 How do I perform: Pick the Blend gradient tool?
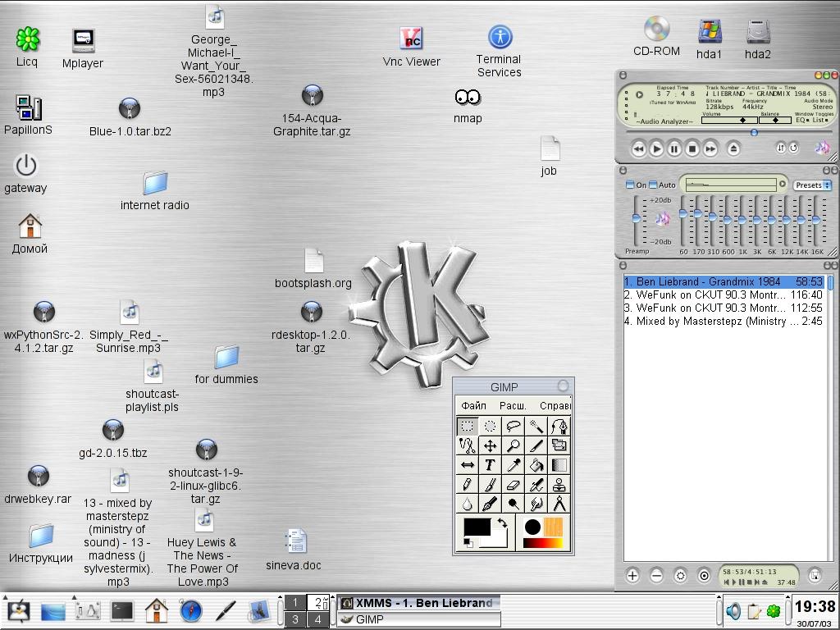tap(559, 465)
